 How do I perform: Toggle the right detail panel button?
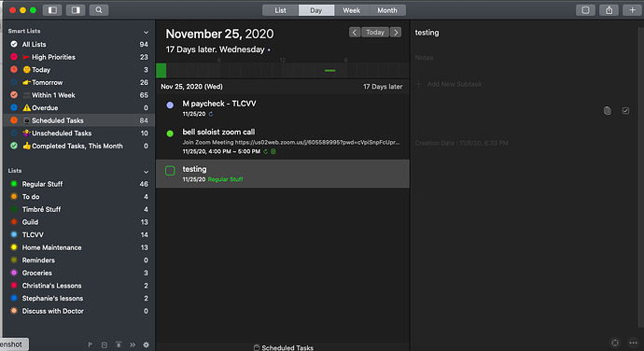point(76,10)
